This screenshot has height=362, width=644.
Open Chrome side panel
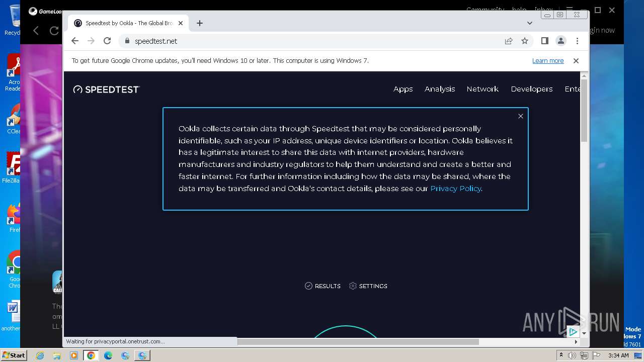pyautogui.click(x=544, y=41)
